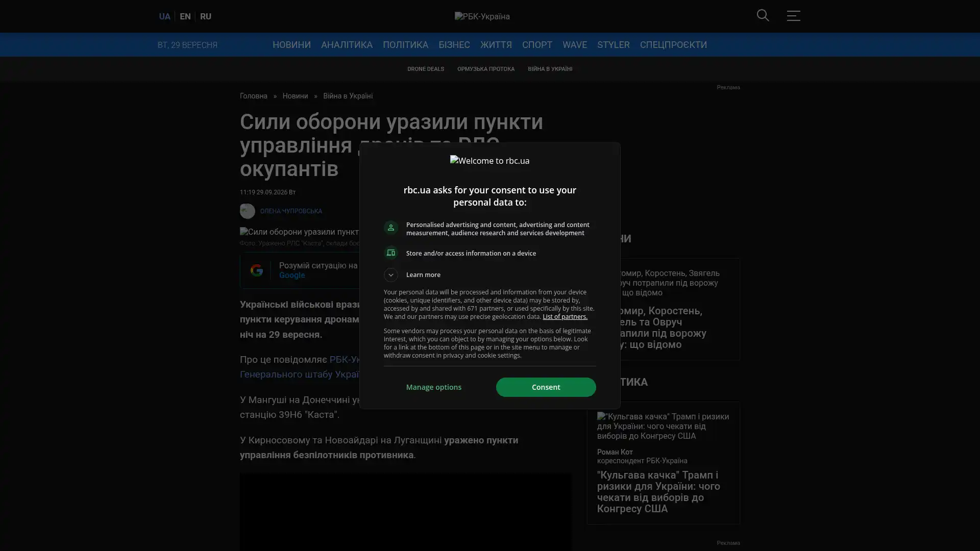This screenshot has height=551, width=980.
Task: Open the СПОРТ section
Action: [x=537, y=45]
